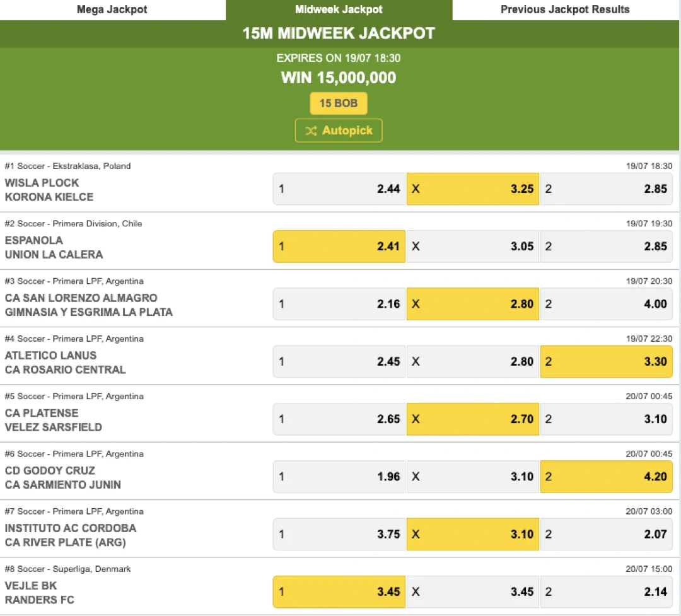Select draw 3.05 for Espanola match
Screen dimensions: 681x616
coord(472,247)
